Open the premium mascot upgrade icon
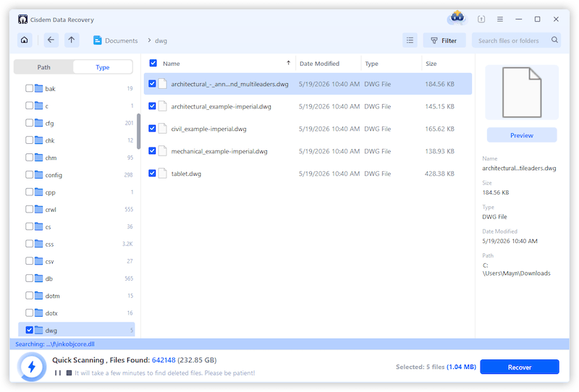 tap(457, 17)
